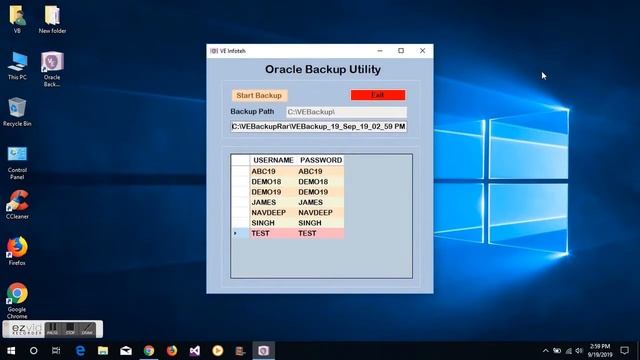Click the VEBackupRar file path field
The width and height of the screenshot is (640, 360).
(319, 127)
